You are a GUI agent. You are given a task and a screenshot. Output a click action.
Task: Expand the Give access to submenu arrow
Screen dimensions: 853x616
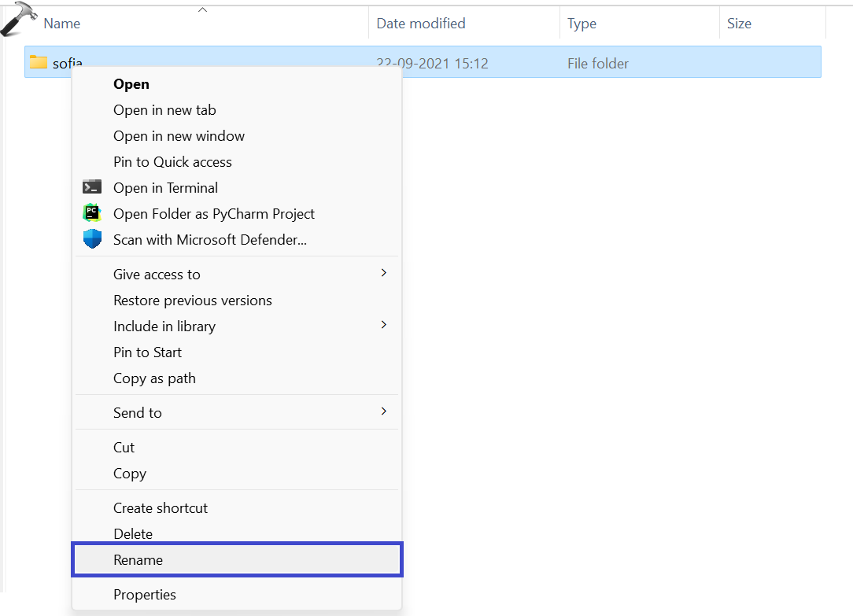[x=383, y=273]
